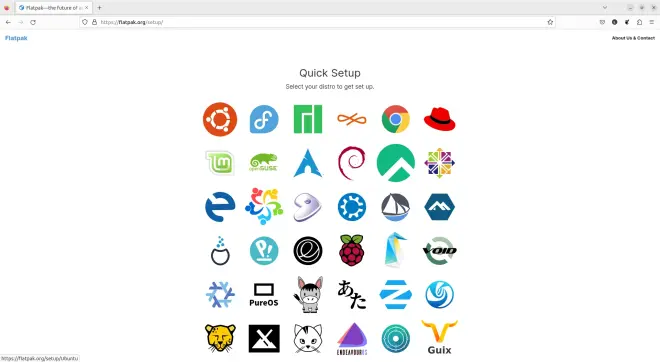Screen dimensions: 660x362
Task: Select the Japanese characters あた logo
Action: (x=352, y=295)
